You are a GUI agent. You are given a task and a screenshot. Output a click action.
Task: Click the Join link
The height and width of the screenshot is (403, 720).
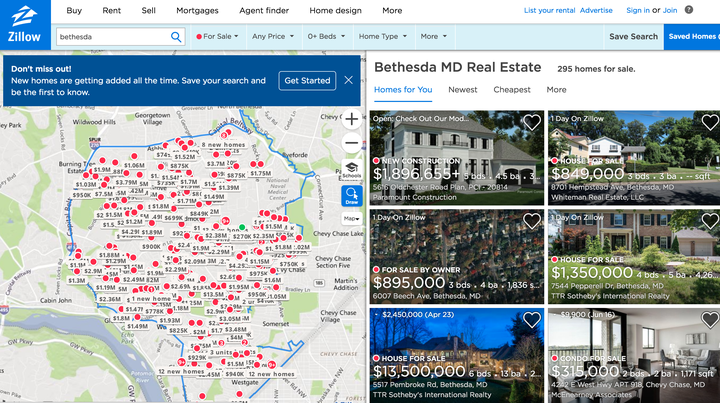point(670,11)
